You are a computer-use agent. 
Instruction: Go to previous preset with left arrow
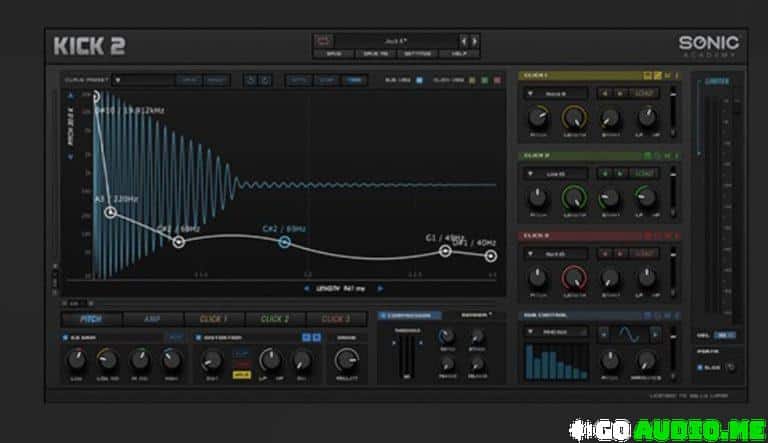[463, 41]
